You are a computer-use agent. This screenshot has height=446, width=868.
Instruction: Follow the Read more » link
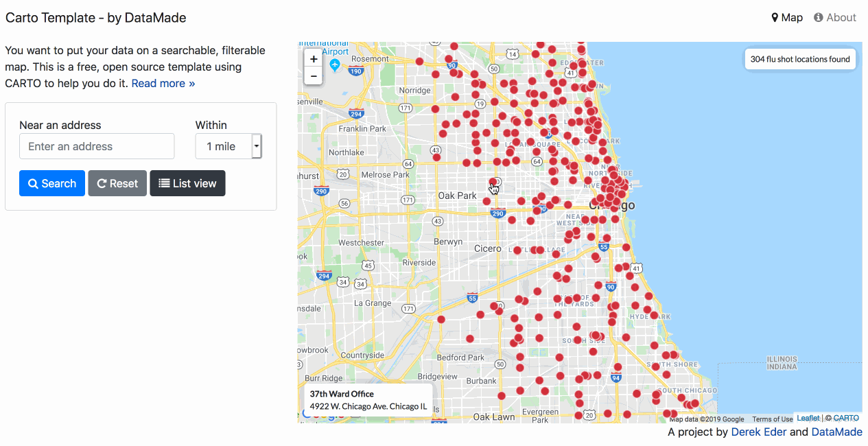pos(163,83)
